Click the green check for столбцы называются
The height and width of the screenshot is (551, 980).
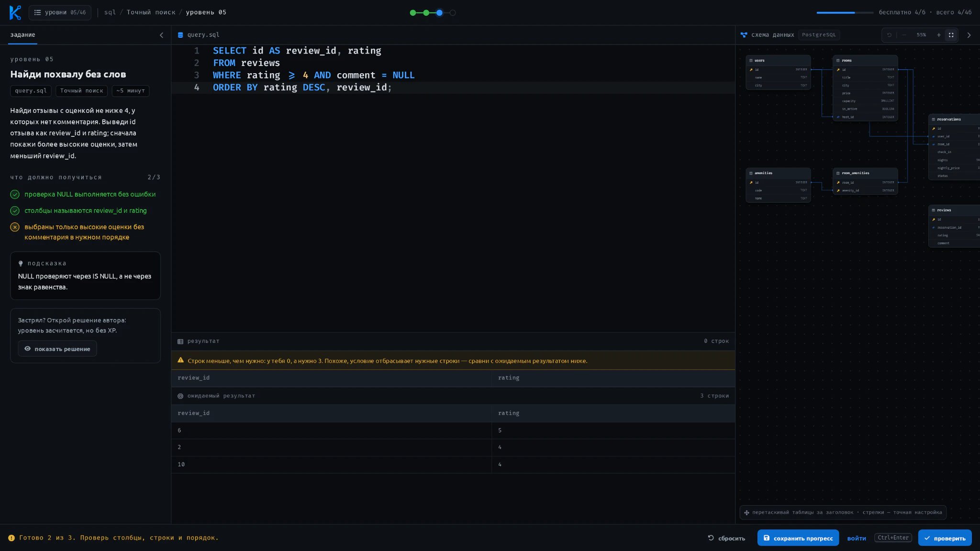[15, 210]
